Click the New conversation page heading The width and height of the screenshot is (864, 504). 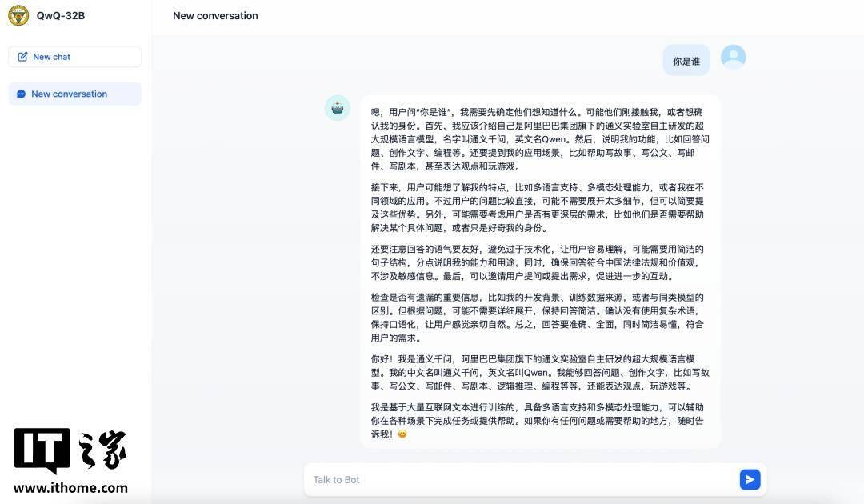215,16
